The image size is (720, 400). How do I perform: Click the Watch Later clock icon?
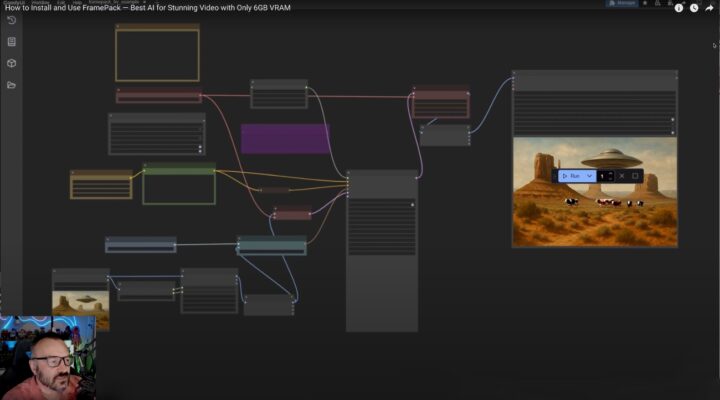pyautogui.click(x=694, y=8)
